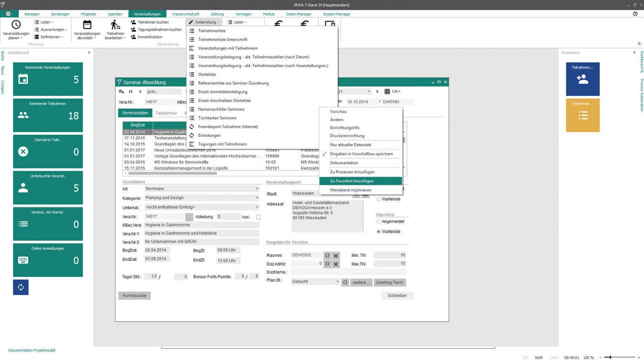Clear Raumnr field with X icon
The height and width of the screenshot is (361, 644).
[x=336, y=256]
